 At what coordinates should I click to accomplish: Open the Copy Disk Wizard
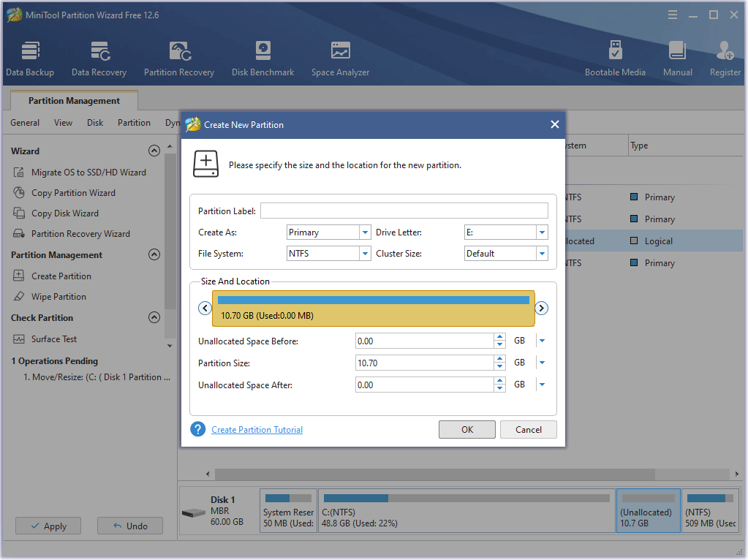[56, 213]
